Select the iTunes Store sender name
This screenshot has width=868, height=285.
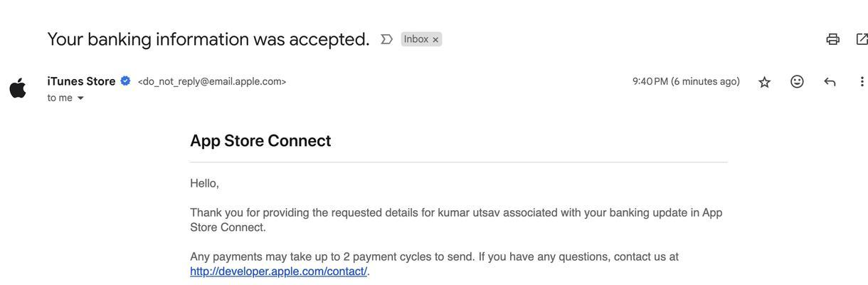[x=81, y=81]
